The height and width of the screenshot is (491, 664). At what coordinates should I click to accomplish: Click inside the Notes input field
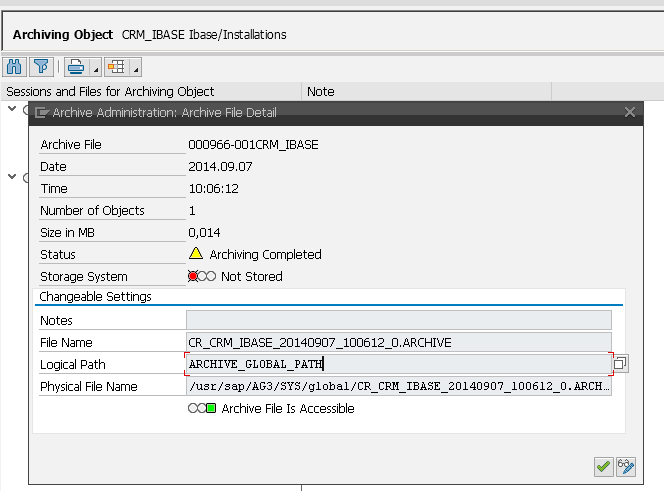pyautogui.click(x=398, y=320)
